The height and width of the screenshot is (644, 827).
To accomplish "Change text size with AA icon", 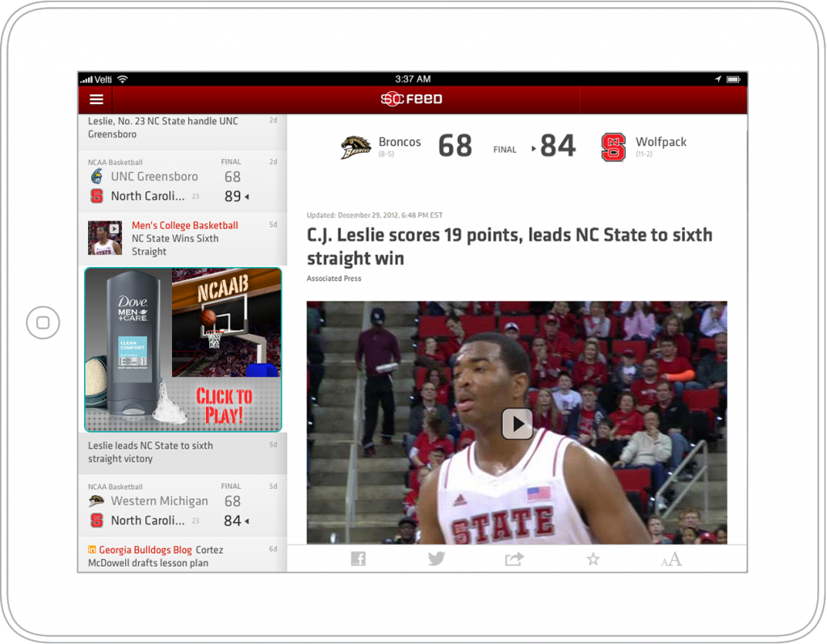I will (x=671, y=559).
